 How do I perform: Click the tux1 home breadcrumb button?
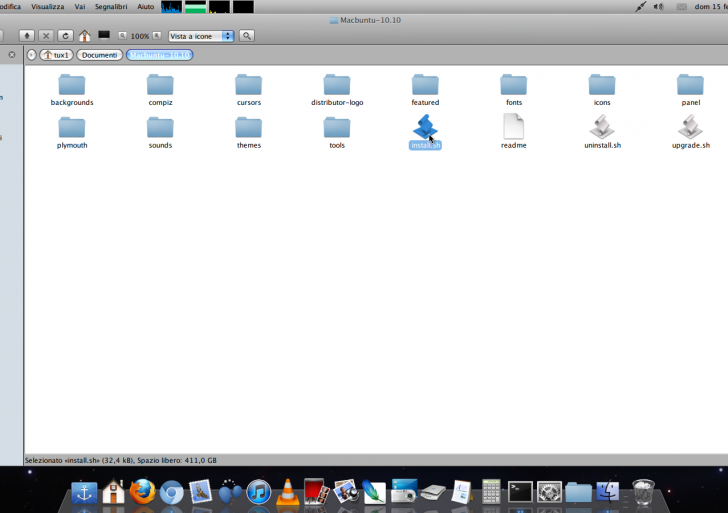pyautogui.click(x=56, y=55)
